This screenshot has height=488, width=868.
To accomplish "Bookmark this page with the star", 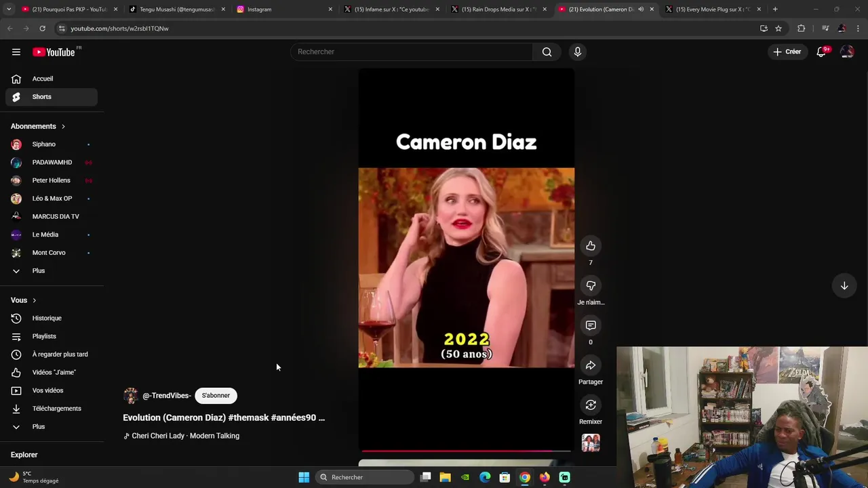I will [x=778, y=28].
